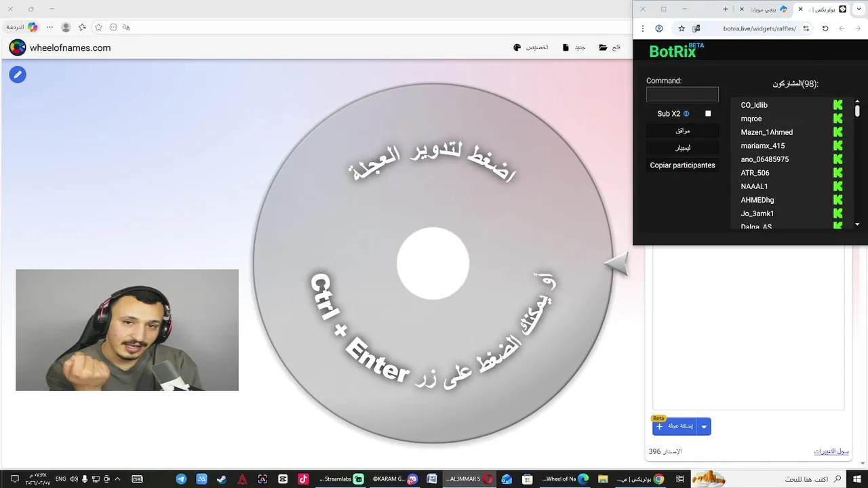Open Steam from the taskbar
The width and height of the screenshot is (868, 488).
222,479
